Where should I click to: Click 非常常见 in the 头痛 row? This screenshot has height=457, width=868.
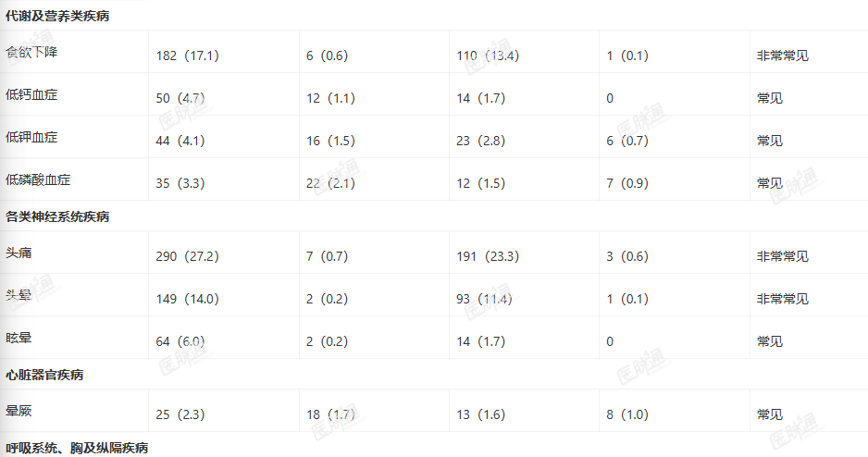pyautogui.click(x=783, y=257)
